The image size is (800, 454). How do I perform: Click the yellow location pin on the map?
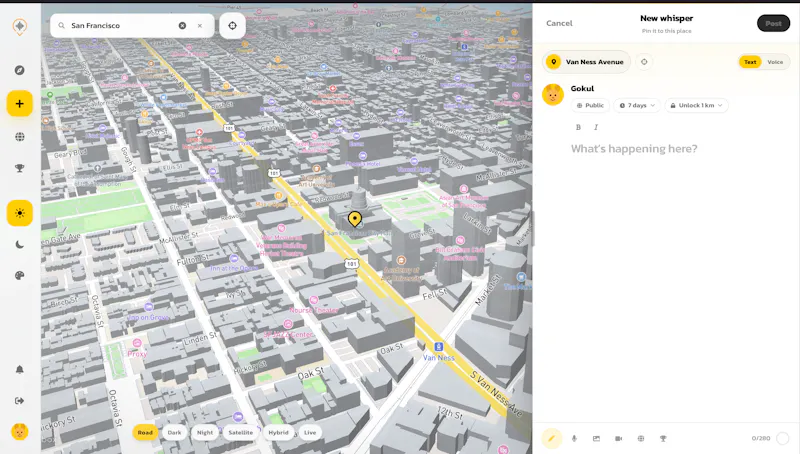355,219
